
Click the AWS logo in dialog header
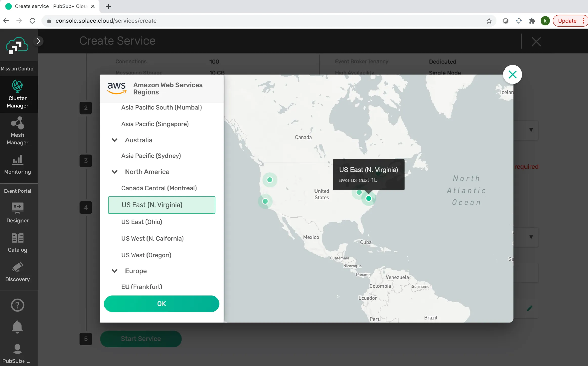pyautogui.click(x=117, y=88)
